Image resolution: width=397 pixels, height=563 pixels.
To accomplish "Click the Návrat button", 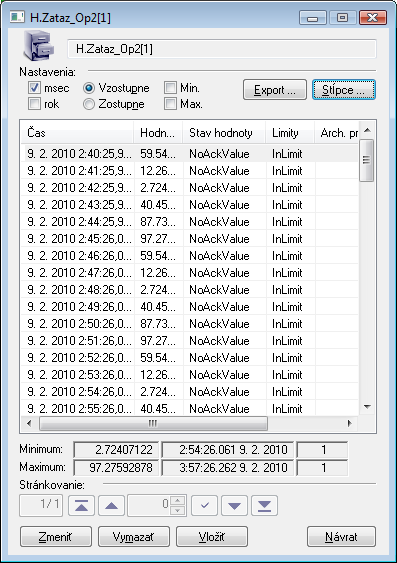I will 341,537.
